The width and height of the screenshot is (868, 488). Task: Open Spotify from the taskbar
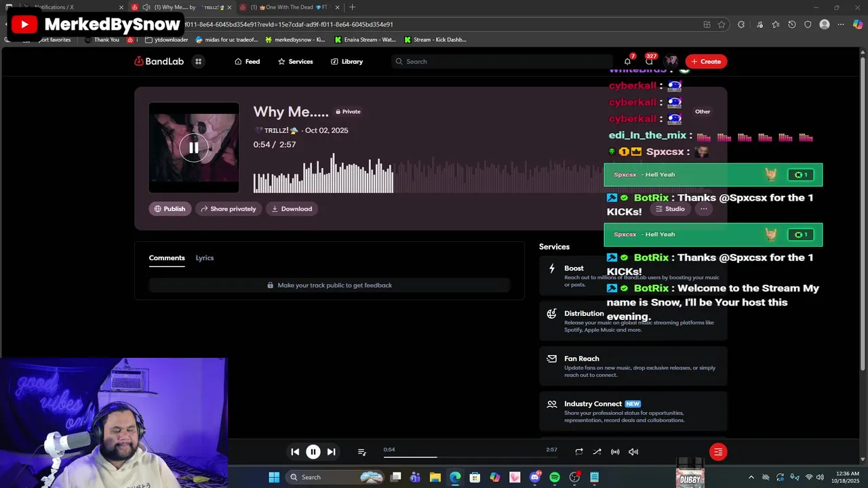555,477
